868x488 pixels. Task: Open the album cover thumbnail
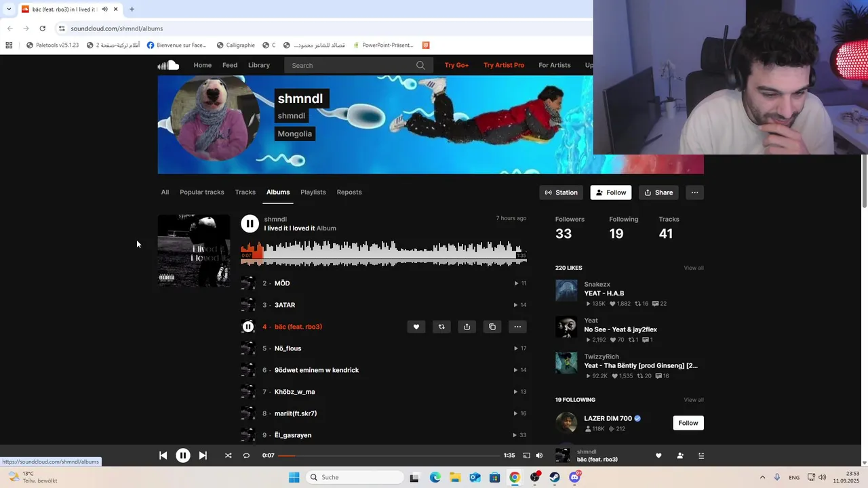pos(194,251)
